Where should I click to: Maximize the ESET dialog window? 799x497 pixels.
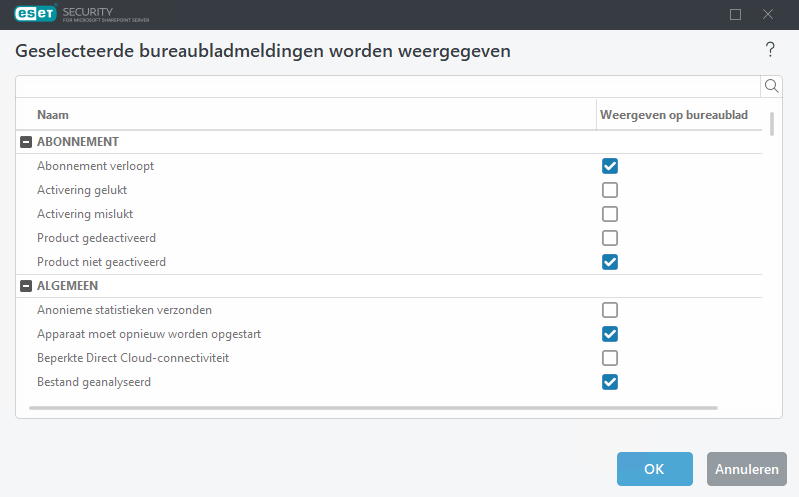coord(735,14)
